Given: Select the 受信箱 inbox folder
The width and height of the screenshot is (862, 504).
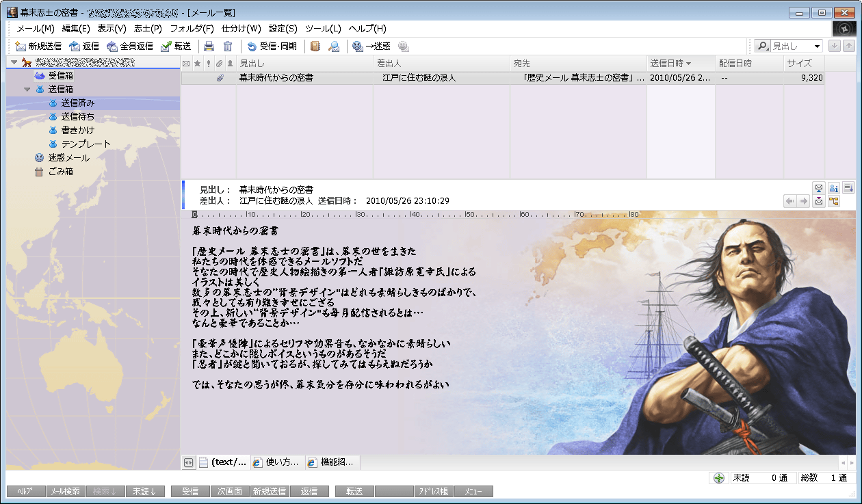Looking at the screenshot, I should 53,75.
